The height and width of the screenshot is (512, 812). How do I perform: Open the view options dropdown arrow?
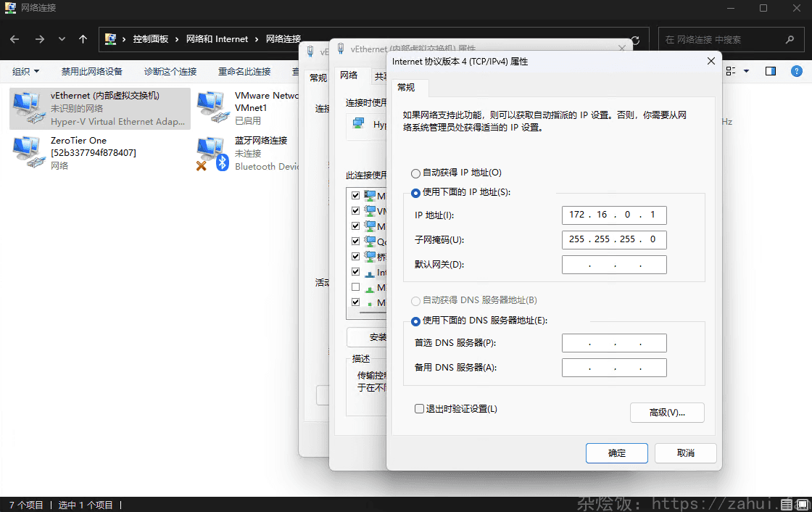tap(747, 71)
